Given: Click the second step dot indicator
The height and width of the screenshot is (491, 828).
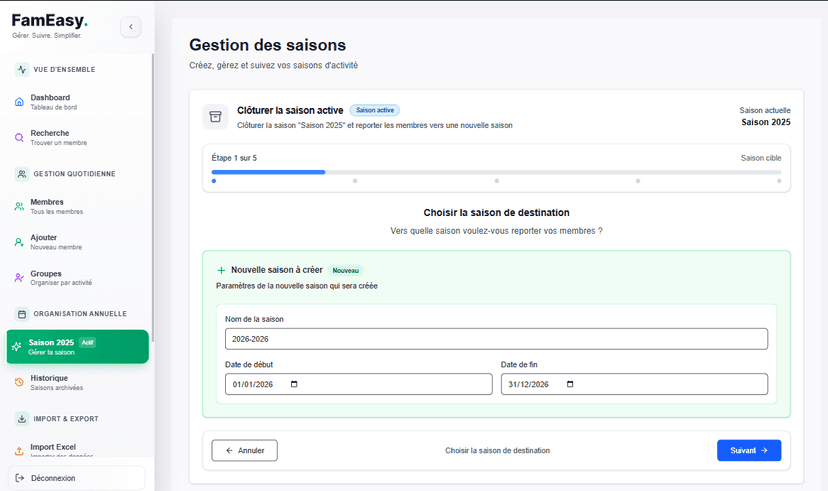Looking at the screenshot, I should click(355, 181).
